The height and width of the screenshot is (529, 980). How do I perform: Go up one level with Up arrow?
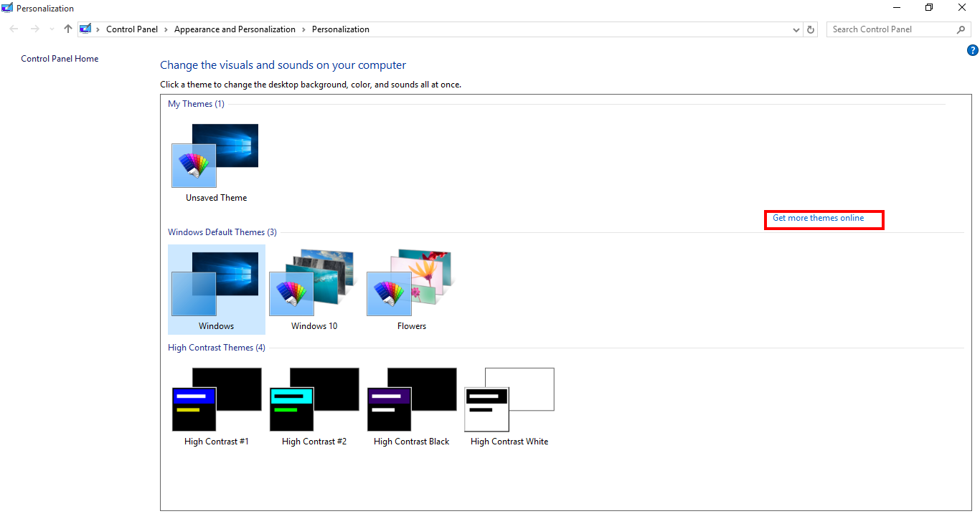pyautogui.click(x=68, y=29)
